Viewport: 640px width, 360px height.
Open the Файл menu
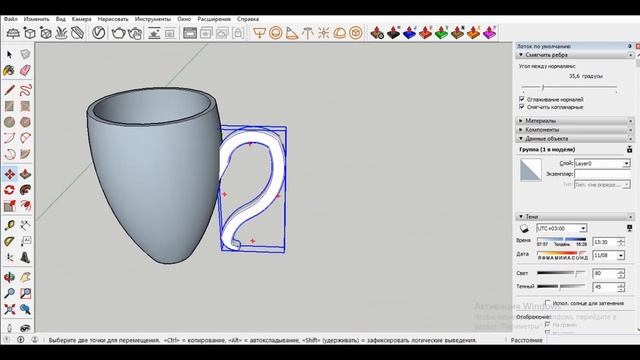coord(11,19)
